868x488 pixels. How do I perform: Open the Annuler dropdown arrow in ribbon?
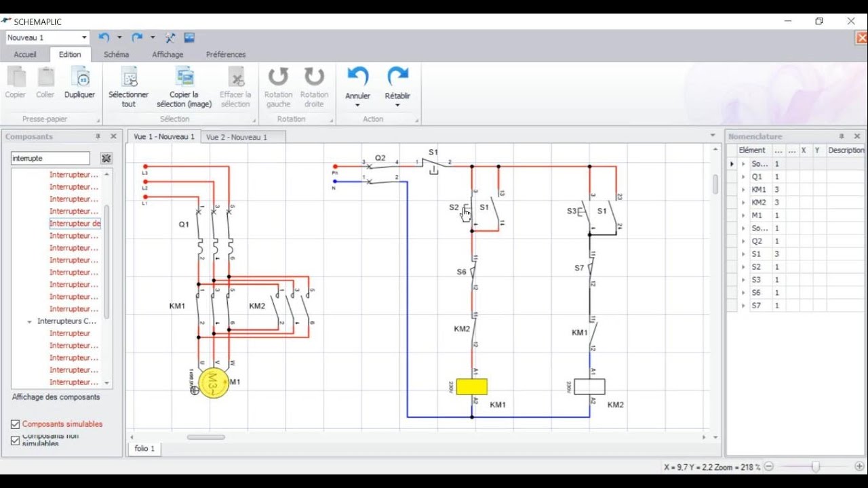[357, 105]
